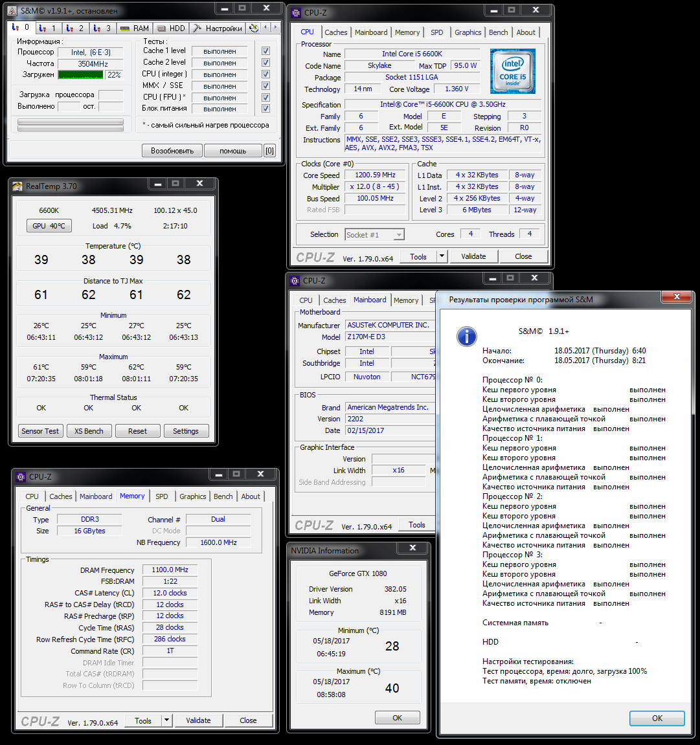The height and width of the screenshot is (745, 700).
Task: Open Tools dropdown arrow in CPU tab window
Action: [442, 256]
